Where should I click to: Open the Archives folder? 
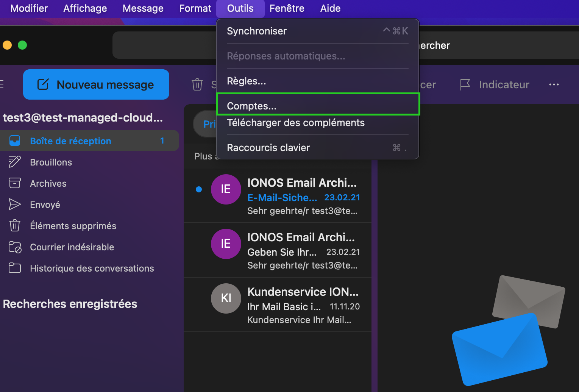click(89, 183)
